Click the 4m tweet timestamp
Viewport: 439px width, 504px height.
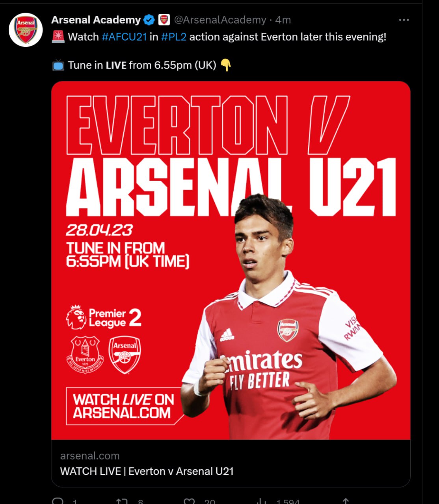point(283,20)
